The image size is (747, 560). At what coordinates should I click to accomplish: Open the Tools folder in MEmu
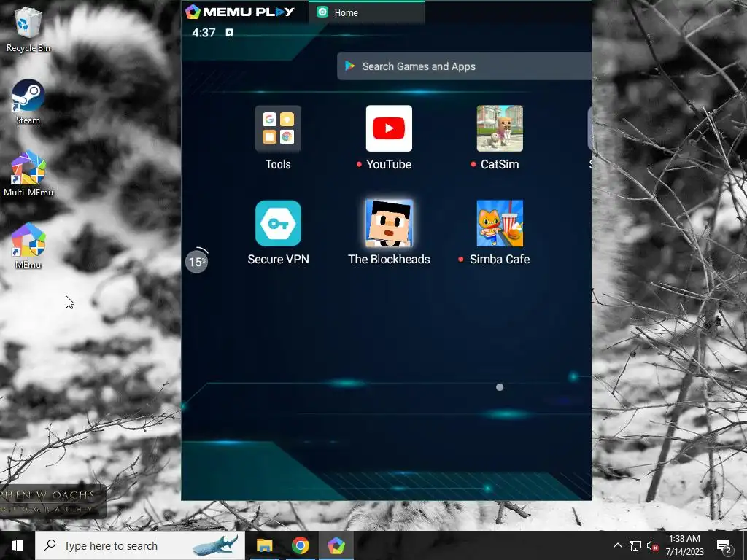(x=278, y=128)
